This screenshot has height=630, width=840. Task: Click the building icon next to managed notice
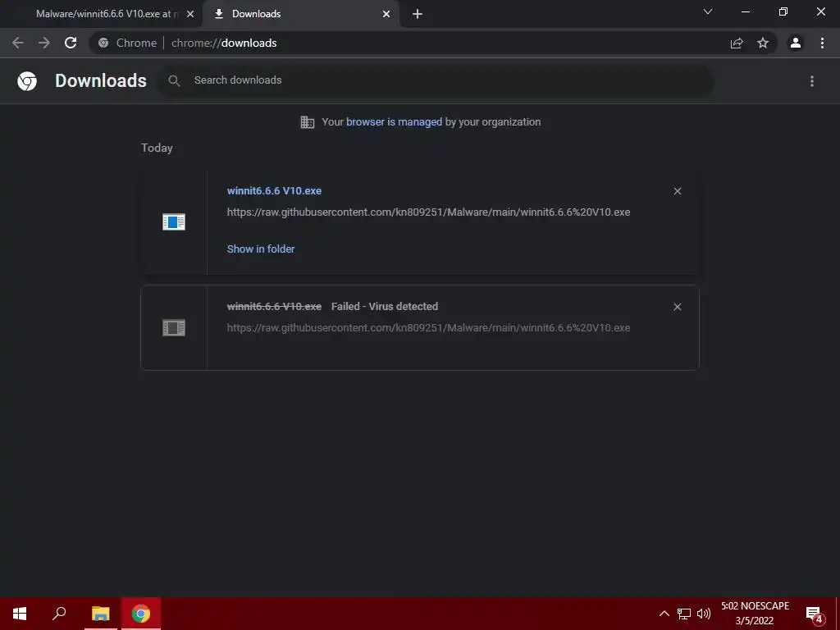pos(308,122)
